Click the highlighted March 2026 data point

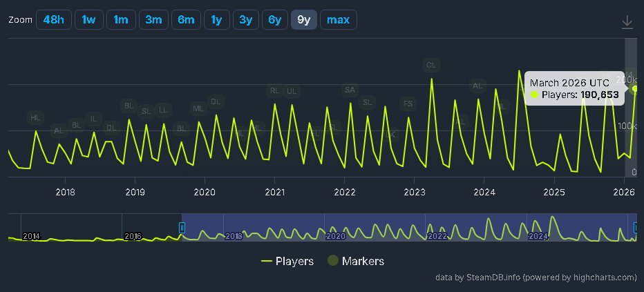[635, 88]
